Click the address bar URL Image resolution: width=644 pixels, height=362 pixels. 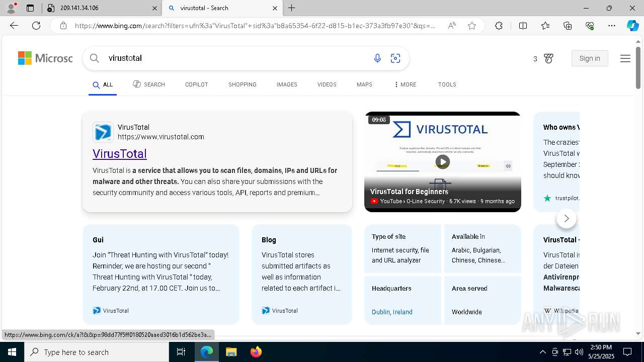pos(255,26)
